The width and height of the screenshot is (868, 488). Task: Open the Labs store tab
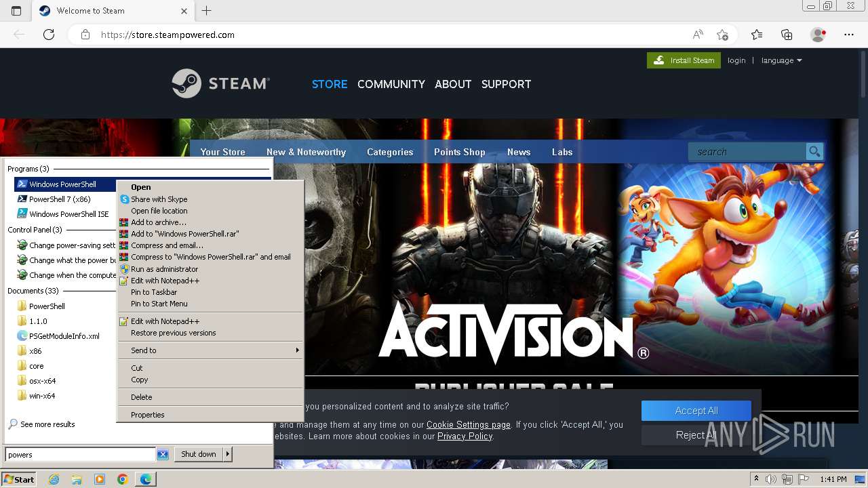[x=562, y=152]
